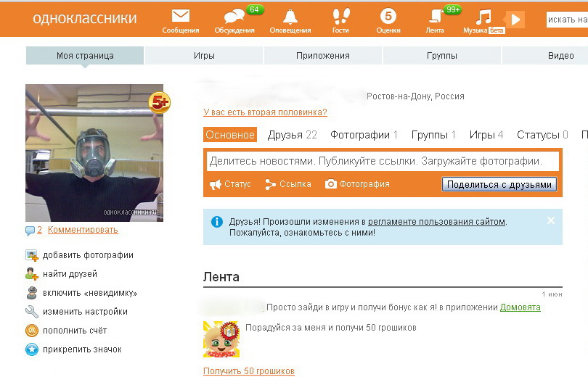
Task: Open Гости footprints icon
Action: (340, 17)
